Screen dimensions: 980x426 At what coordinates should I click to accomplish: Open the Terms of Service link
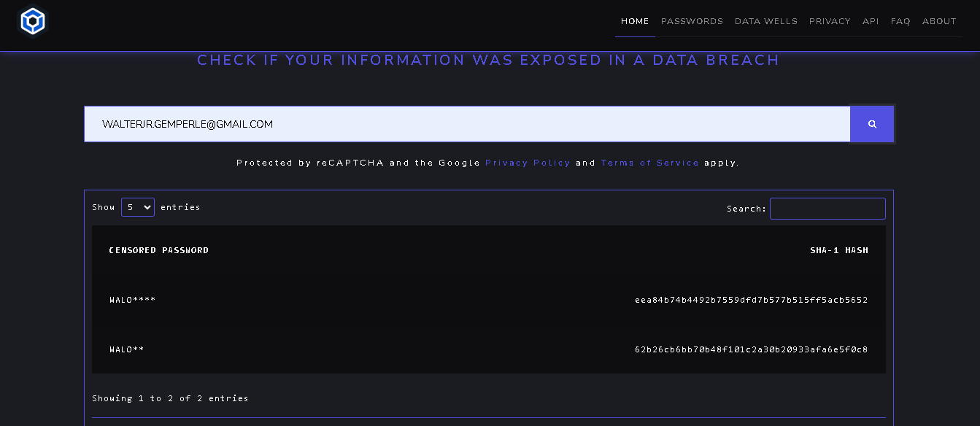pyautogui.click(x=650, y=163)
